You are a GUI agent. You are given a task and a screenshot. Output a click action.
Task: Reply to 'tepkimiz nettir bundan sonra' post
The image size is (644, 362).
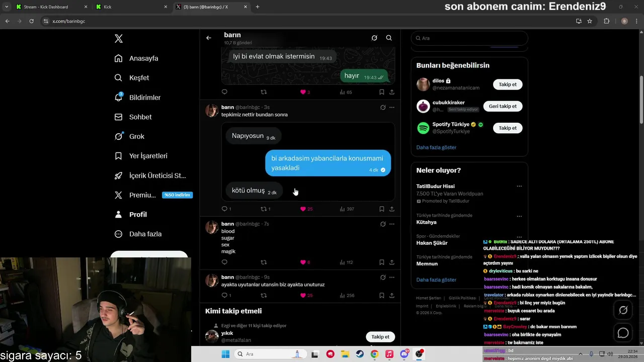coord(226,209)
